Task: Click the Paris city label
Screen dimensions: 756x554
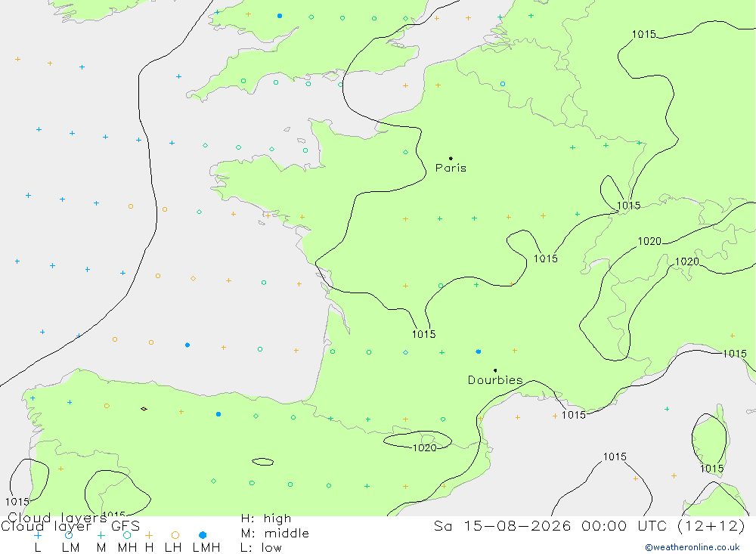Action: click(451, 168)
